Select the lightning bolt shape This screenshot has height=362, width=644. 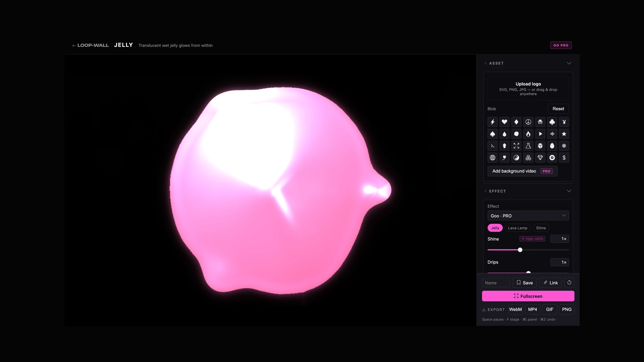tap(492, 122)
